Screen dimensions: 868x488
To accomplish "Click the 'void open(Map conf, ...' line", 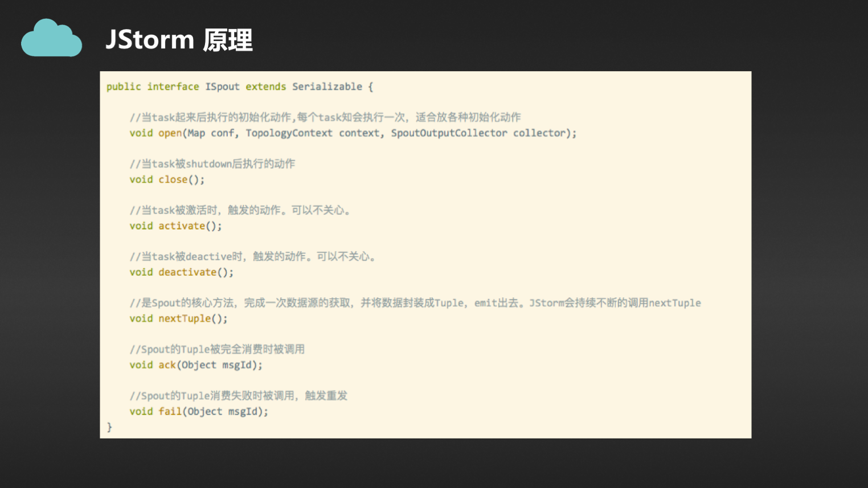I will 353,133.
